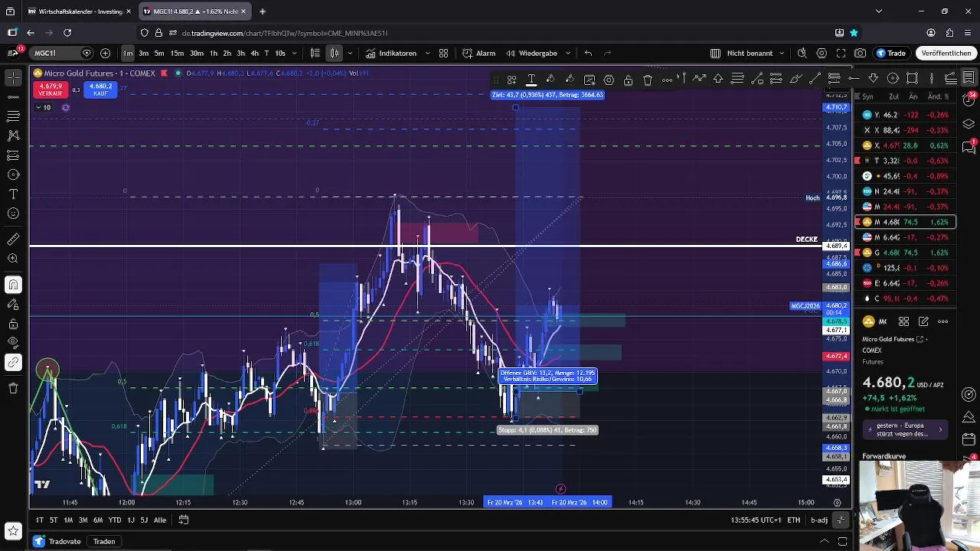Open the Traden tab
This screenshot has height=551, width=980.
[104, 541]
